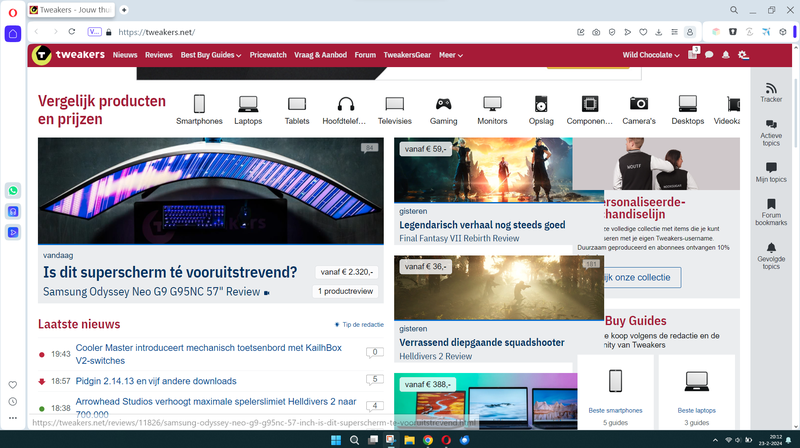Open the flow send icon in address bar

628,32
